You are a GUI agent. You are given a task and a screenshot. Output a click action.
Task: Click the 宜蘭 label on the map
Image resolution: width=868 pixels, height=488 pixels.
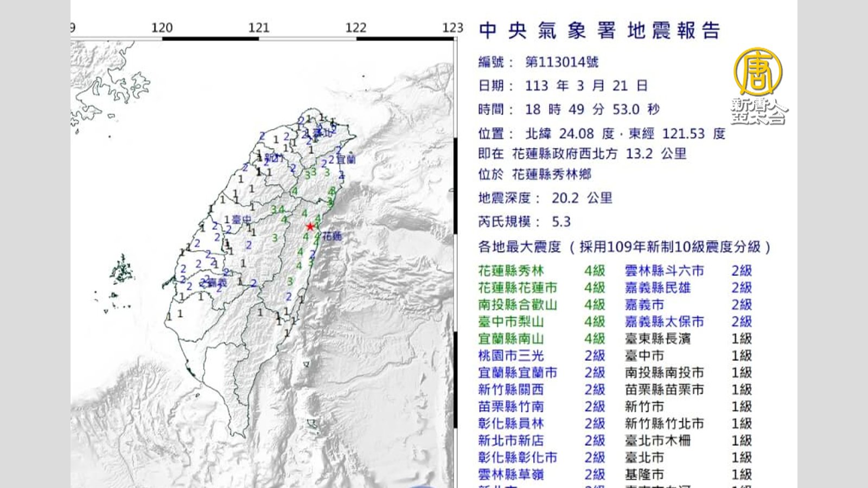click(346, 159)
